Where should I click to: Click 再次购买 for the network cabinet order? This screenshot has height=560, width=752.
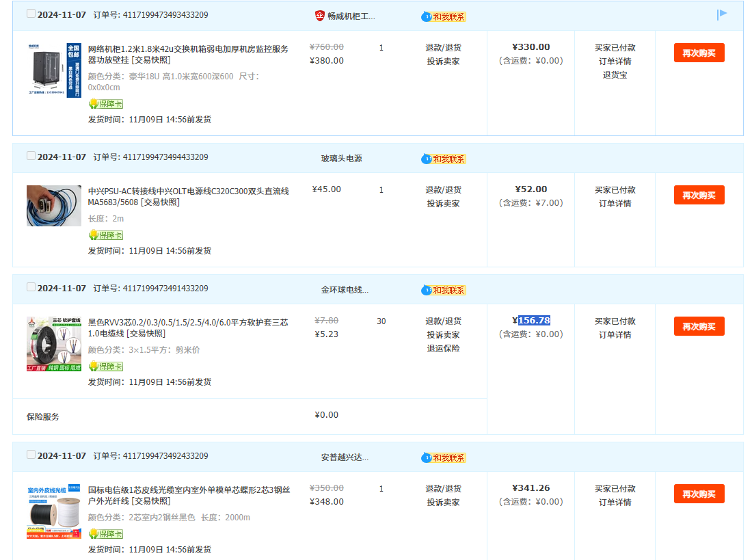coord(699,53)
